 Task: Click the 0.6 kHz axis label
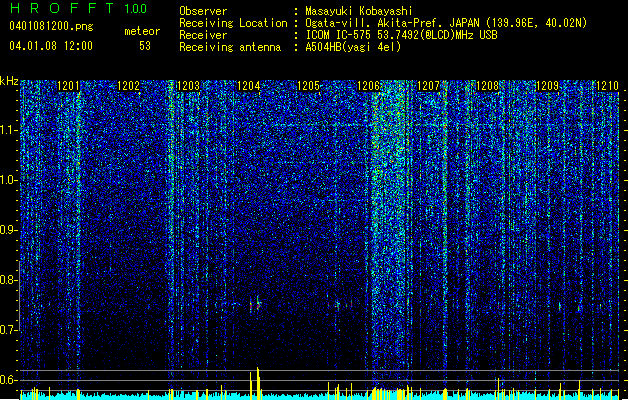[x=8, y=380]
